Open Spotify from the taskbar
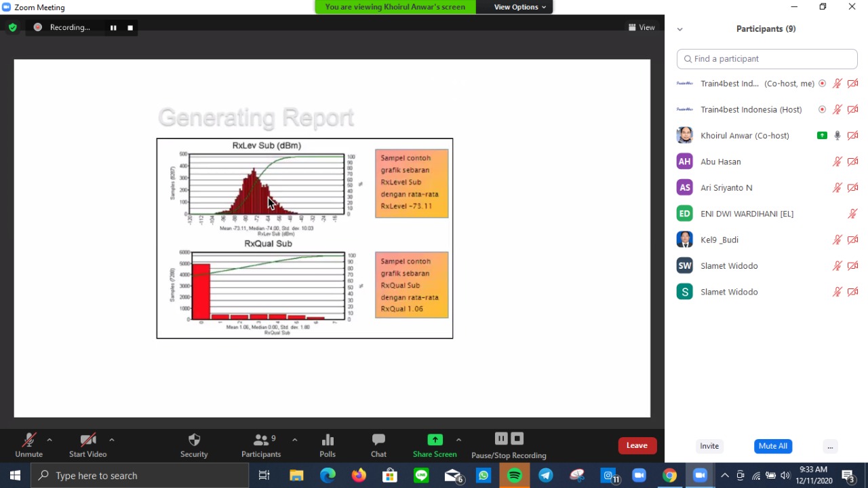 click(x=515, y=476)
